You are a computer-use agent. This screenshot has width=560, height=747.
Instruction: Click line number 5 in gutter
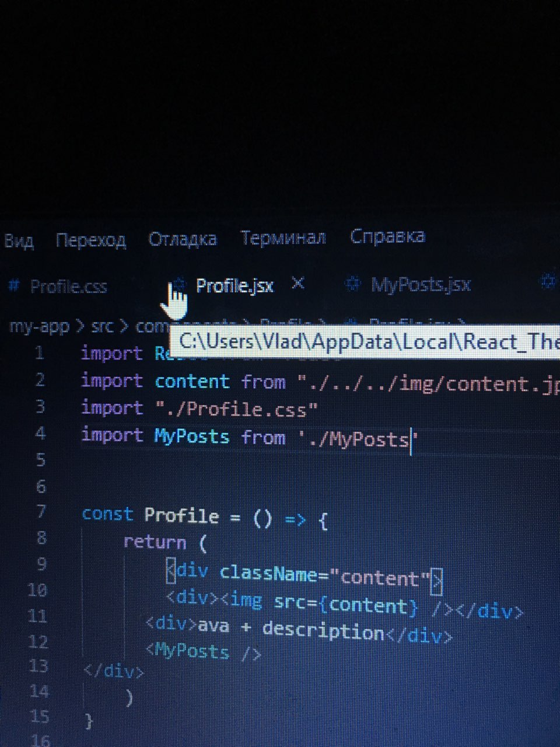coord(40,460)
